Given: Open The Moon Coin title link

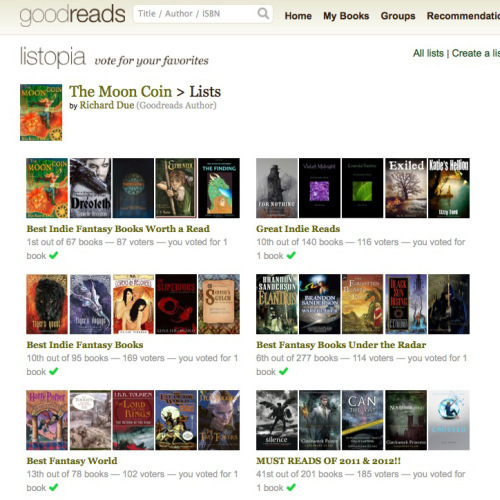Looking at the screenshot, I should (x=120, y=91).
